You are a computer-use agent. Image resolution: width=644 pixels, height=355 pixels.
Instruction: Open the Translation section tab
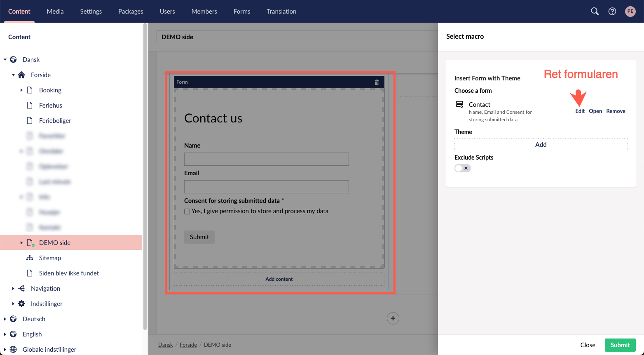click(281, 11)
